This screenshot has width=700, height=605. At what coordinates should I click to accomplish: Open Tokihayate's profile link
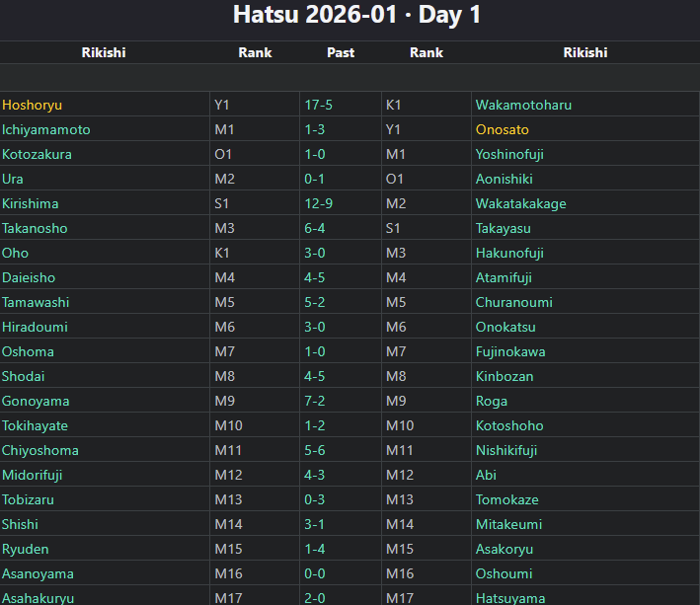pos(35,425)
